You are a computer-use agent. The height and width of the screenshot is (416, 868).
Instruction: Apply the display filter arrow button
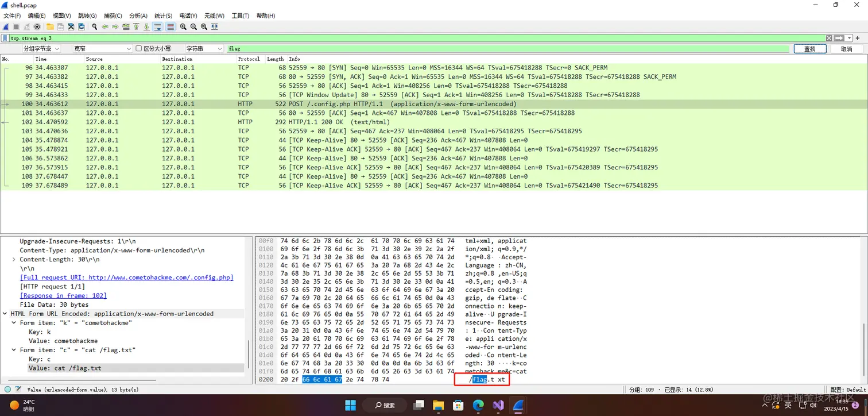(838, 38)
